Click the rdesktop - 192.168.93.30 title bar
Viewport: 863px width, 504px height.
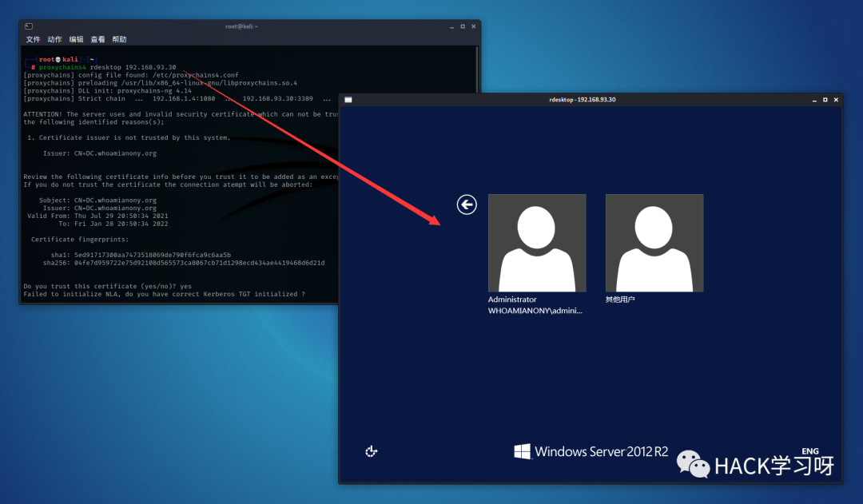click(x=582, y=100)
